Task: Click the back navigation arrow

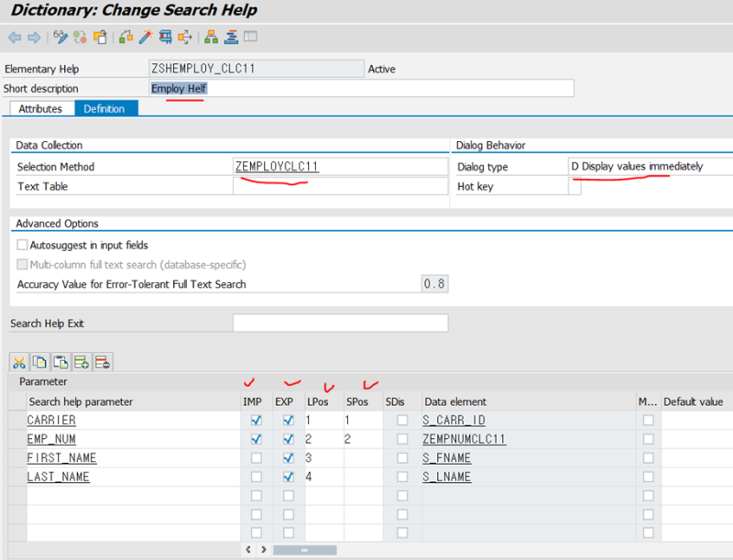Action: [x=15, y=38]
